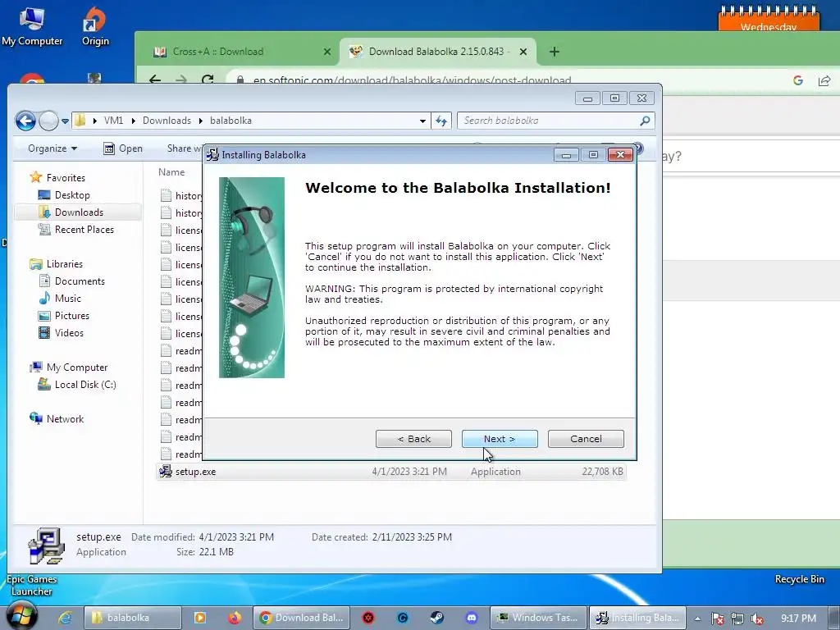Open Music library
The height and width of the screenshot is (630, 840).
(67, 299)
